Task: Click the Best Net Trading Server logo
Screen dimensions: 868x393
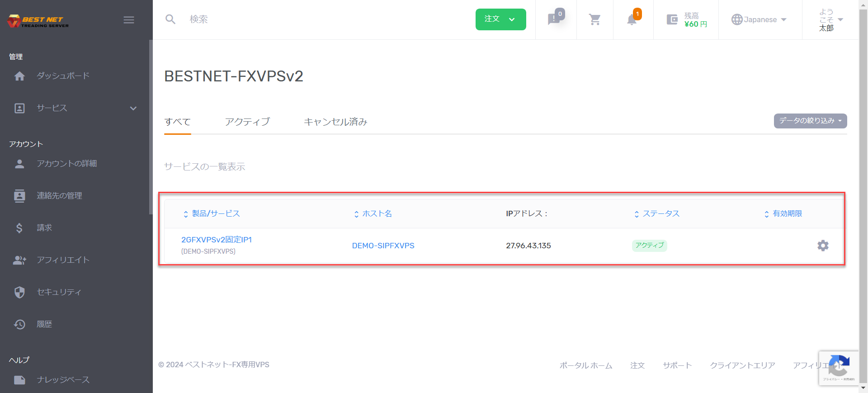Action: [38, 21]
